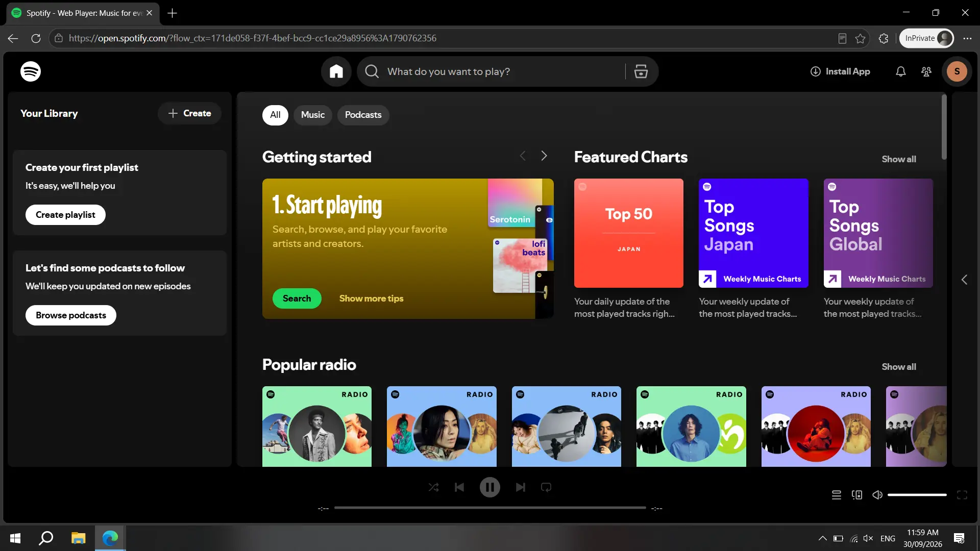Screen dimensions: 980x551
Task: Toggle shuffle playback
Action: 434,487
